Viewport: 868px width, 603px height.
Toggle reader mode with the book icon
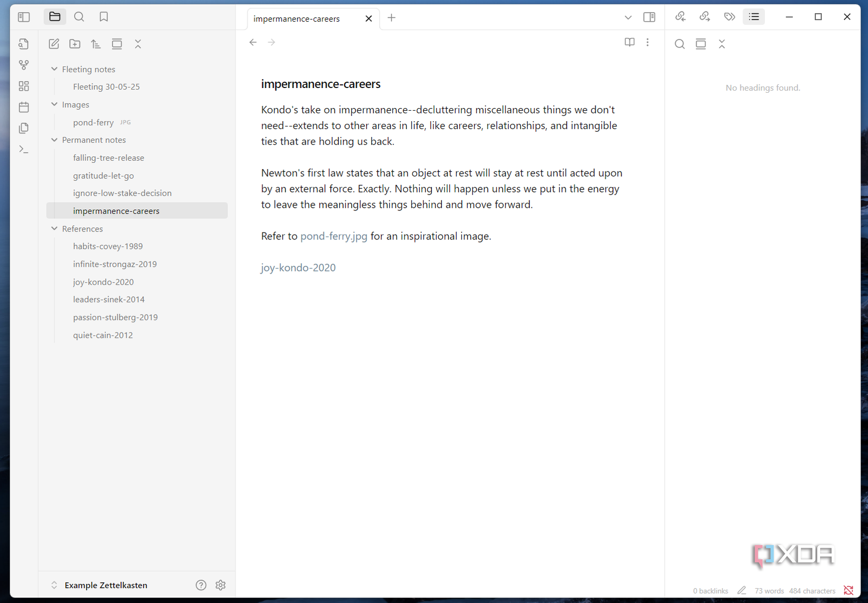[x=629, y=42]
